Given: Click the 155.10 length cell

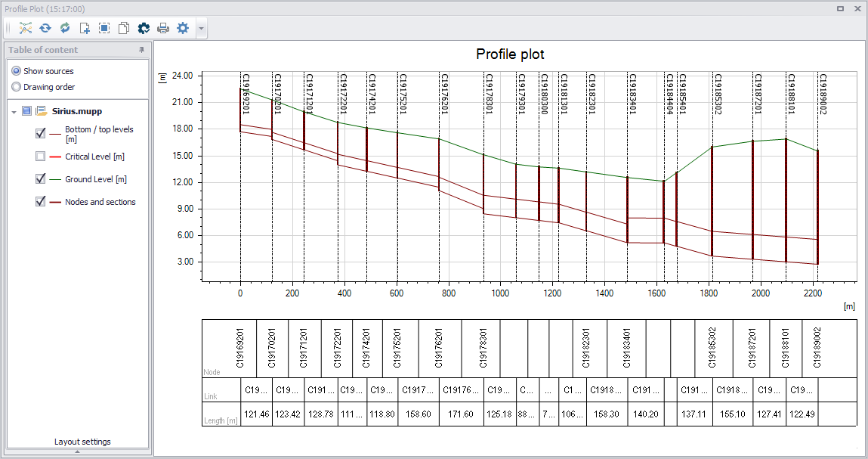Looking at the screenshot, I should coord(732,414).
